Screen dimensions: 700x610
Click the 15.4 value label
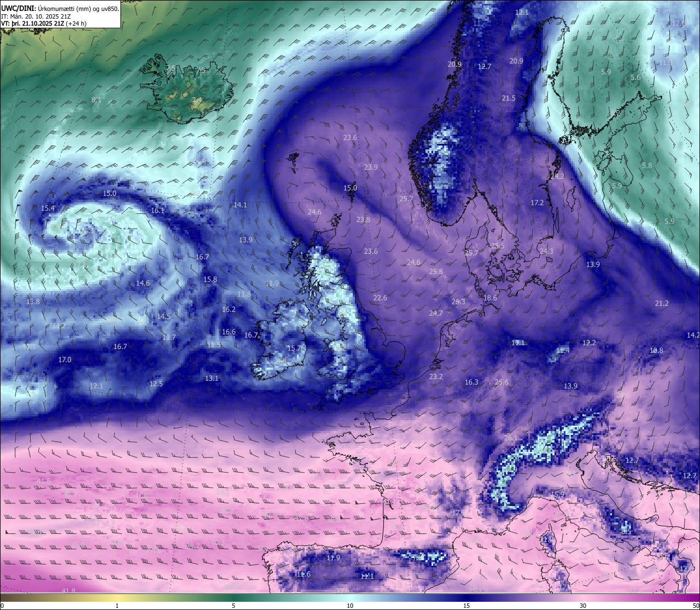pyautogui.click(x=48, y=208)
